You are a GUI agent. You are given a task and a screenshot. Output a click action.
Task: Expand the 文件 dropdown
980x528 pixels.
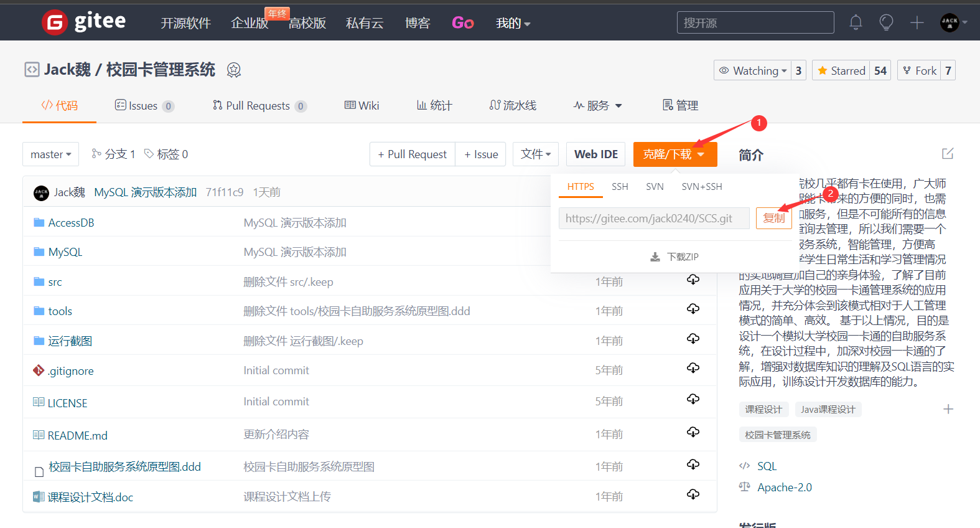click(536, 154)
